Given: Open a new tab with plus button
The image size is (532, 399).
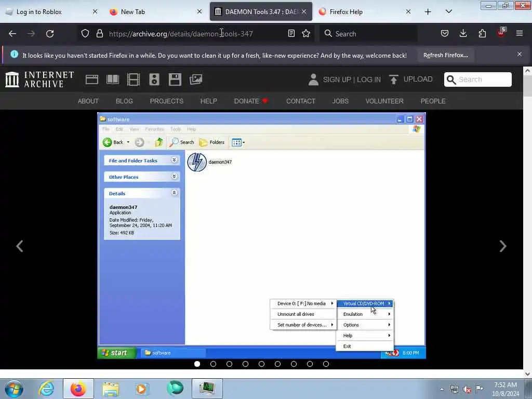Looking at the screenshot, I should (x=428, y=12).
